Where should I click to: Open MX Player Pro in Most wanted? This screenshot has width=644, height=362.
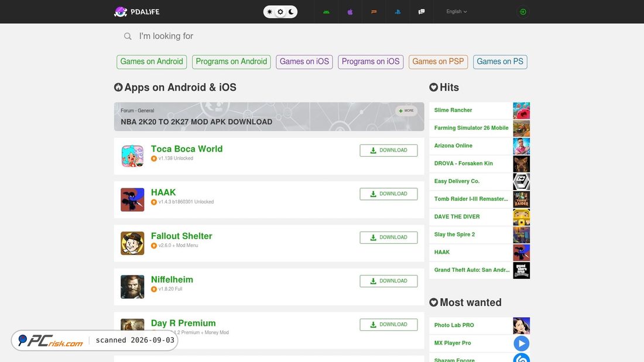pyautogui.click(x=453, y=343)
